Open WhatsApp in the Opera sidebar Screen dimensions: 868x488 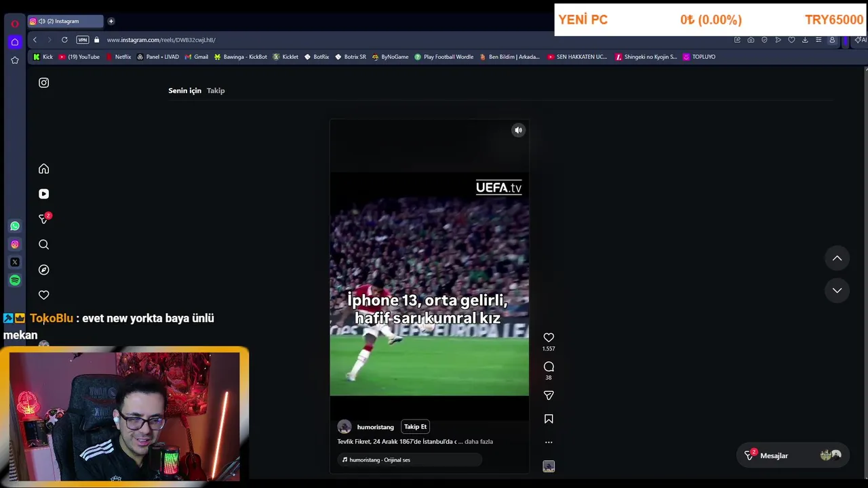pos(15,226)
